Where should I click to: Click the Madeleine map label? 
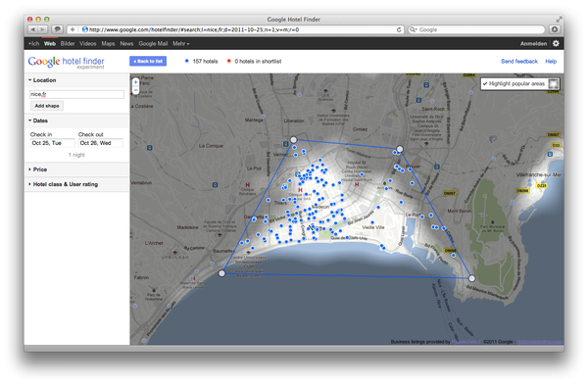point(187,227)
